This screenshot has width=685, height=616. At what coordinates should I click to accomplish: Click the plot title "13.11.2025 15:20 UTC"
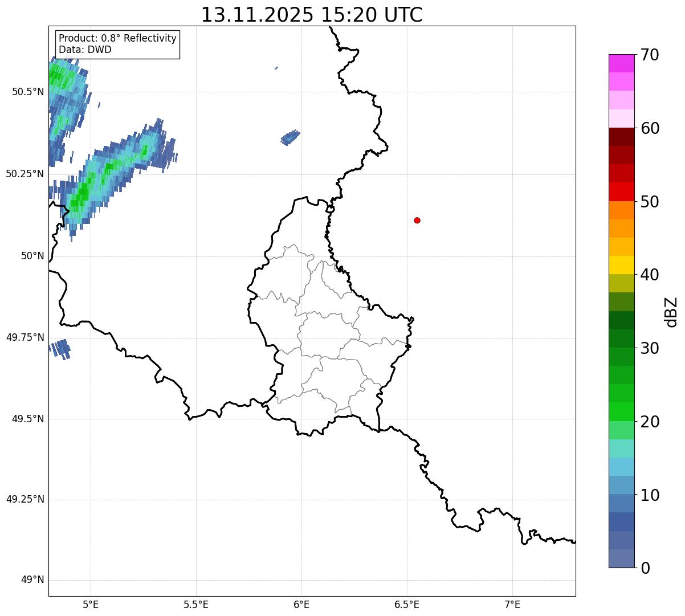pyautogui.click(x=312, y=15)
